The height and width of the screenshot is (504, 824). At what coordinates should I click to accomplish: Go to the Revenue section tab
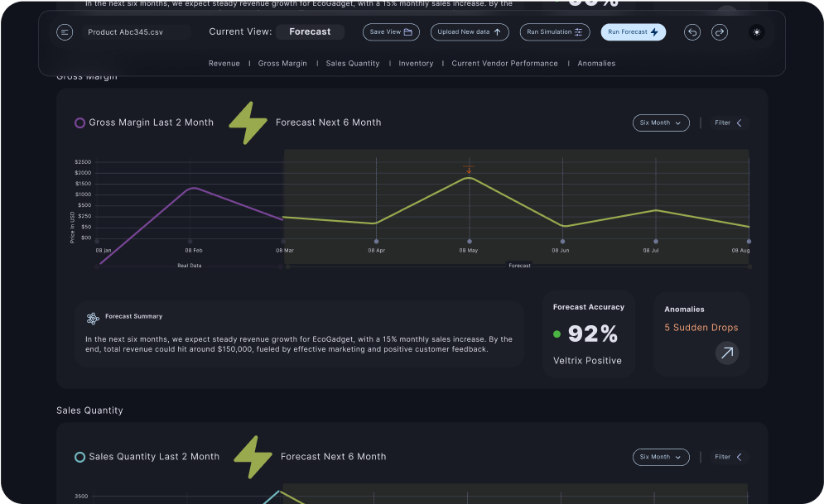(224, 63)
